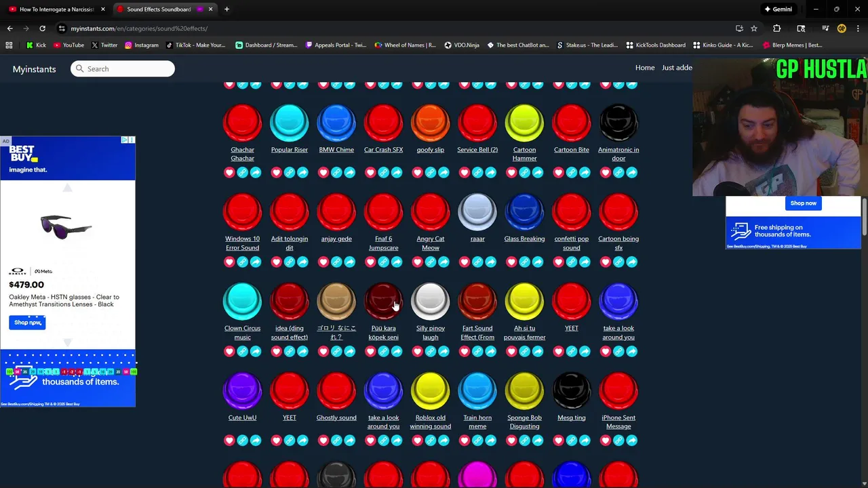868x488 pixels.
Task: Go to Myinstants home logo
Action: (x=34, y=69)
